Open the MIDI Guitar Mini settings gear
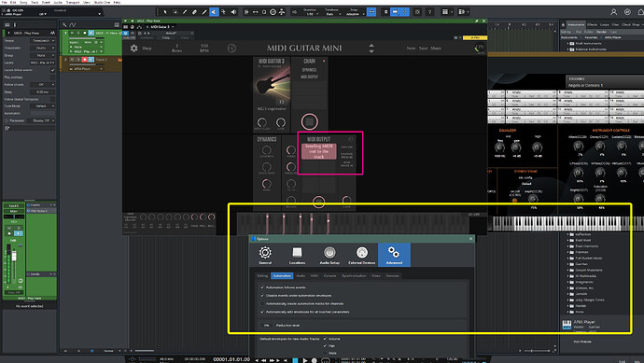The height and width of the screenshot is (363, 644). point(133,48)
